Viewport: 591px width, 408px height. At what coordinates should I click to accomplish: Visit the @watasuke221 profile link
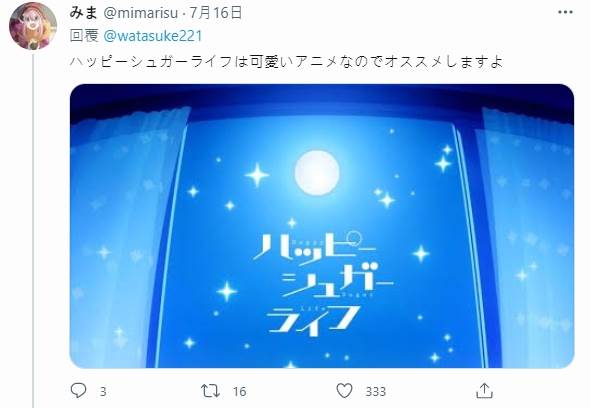click(x=153, y=36)
